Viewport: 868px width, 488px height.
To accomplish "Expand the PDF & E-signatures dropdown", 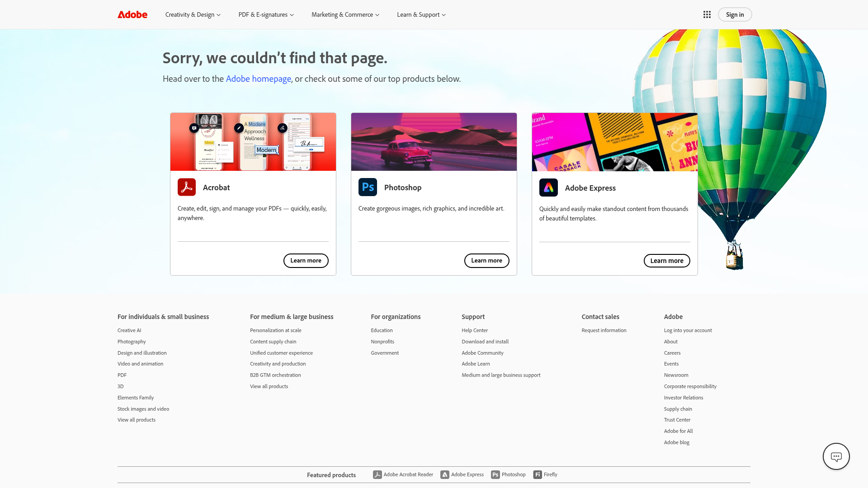I will [265, 14].
